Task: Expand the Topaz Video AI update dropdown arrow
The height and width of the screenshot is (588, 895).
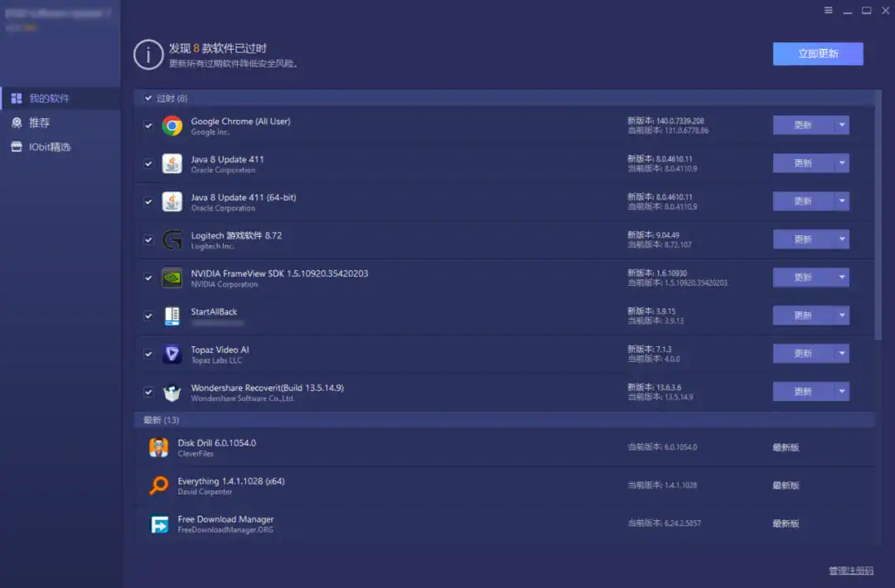Action: point(842,353)
